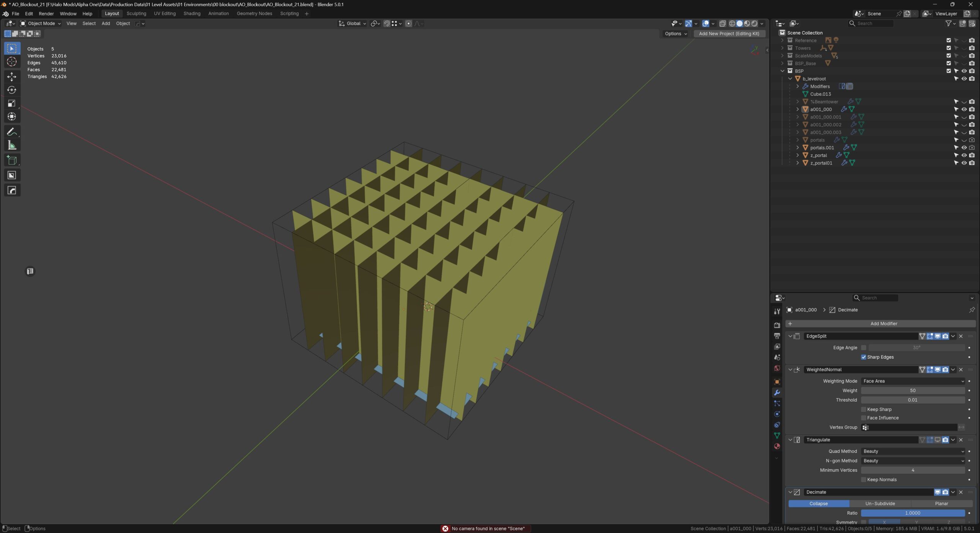Toggle X-ray view in viewport header

point(722,23)
